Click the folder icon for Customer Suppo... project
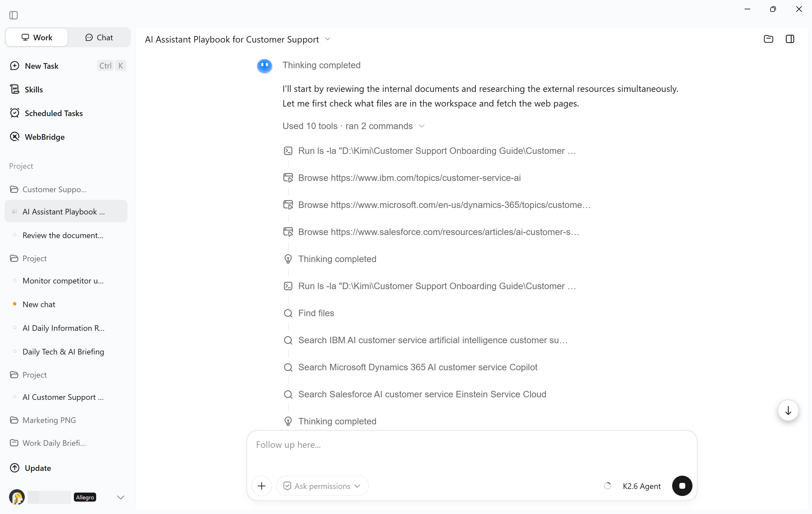The height and width of the screenshot is (514, 812). [x=14, y=189]
